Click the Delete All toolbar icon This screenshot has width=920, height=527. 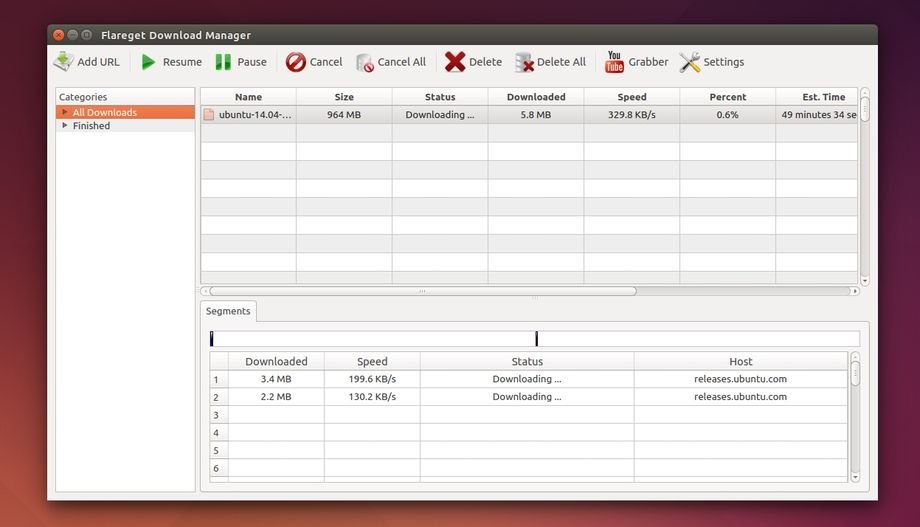pyautogui.click(x=524, y=62)
